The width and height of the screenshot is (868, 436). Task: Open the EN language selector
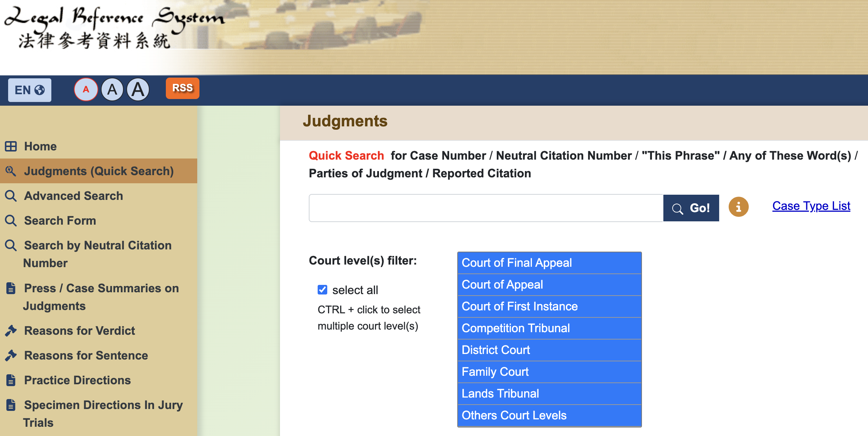(30, 89)
